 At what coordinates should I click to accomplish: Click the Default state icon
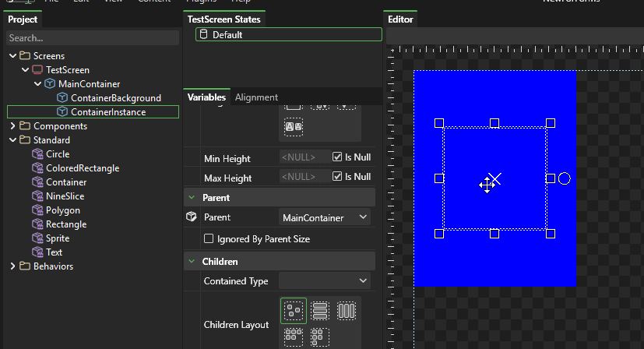(x=204, y=34)
